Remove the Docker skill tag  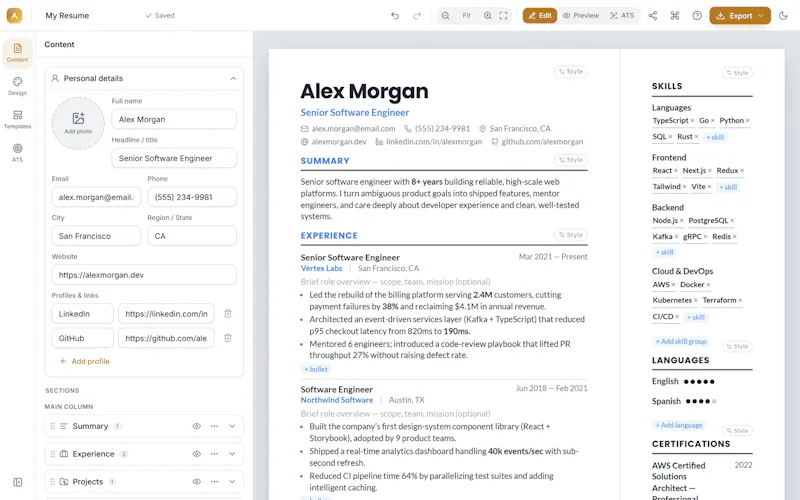(708, 285)
